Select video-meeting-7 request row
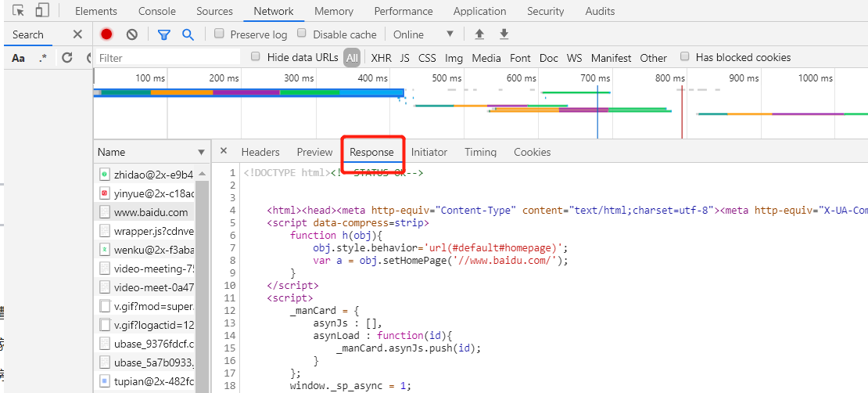Image resolution: width=868 pixels, height=393 pixels. [145, 269]
